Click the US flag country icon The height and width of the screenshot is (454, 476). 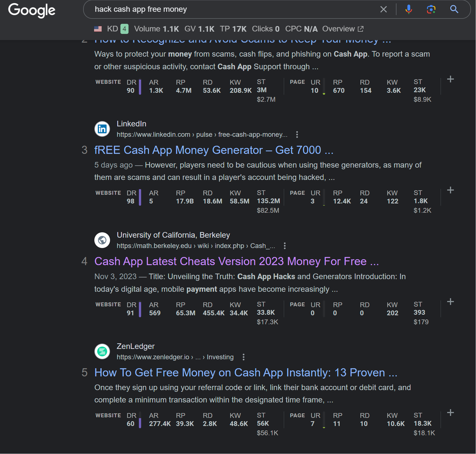pyautogui.click(x=98, y=29)
